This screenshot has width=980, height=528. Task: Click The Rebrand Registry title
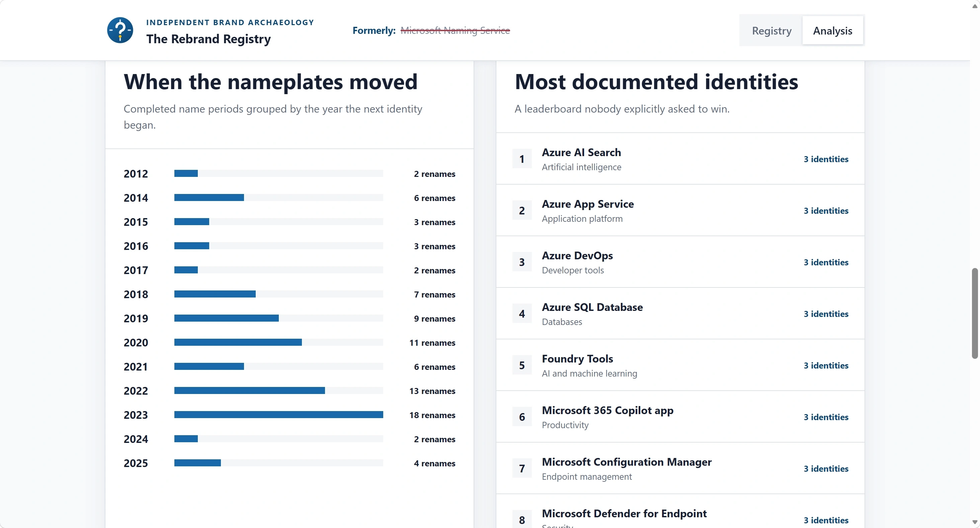(x=209, y=39)
